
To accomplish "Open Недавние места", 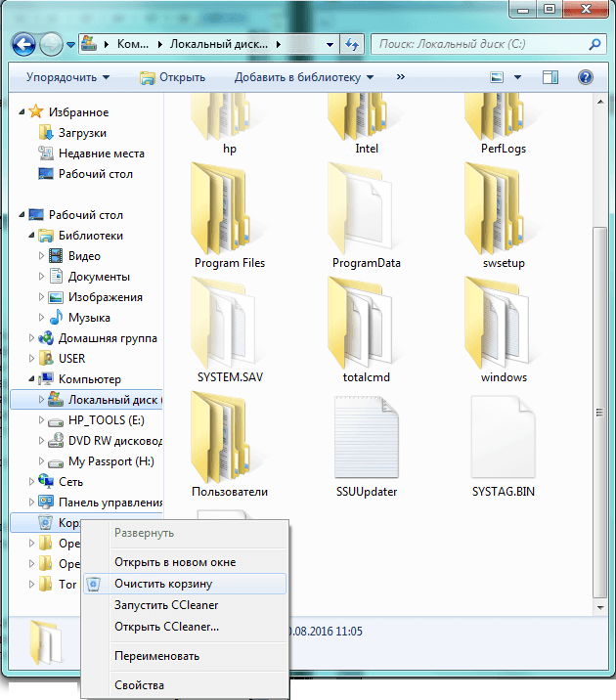I will (102, 153).
